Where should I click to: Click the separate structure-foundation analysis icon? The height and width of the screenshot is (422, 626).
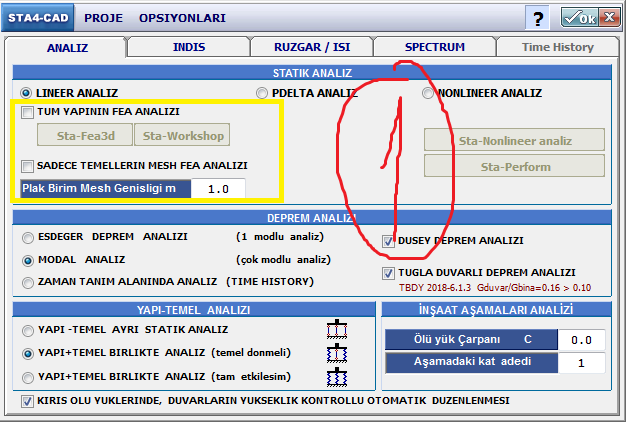coord(336,330)
